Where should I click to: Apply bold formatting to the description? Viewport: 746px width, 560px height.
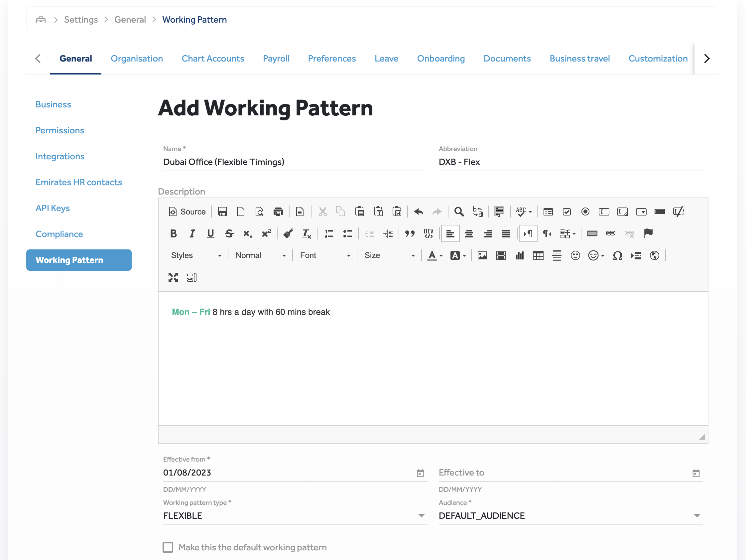point(173,233)
